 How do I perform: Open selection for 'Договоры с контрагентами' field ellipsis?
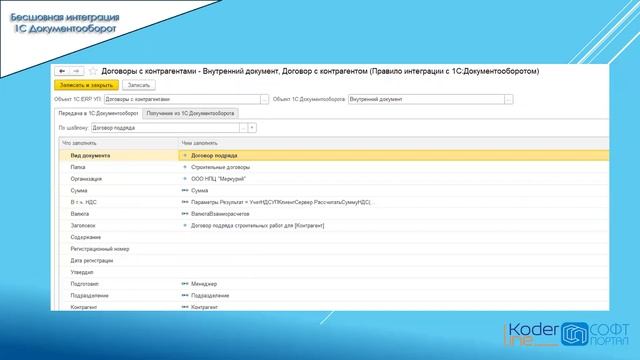click(x=264, y=99)
